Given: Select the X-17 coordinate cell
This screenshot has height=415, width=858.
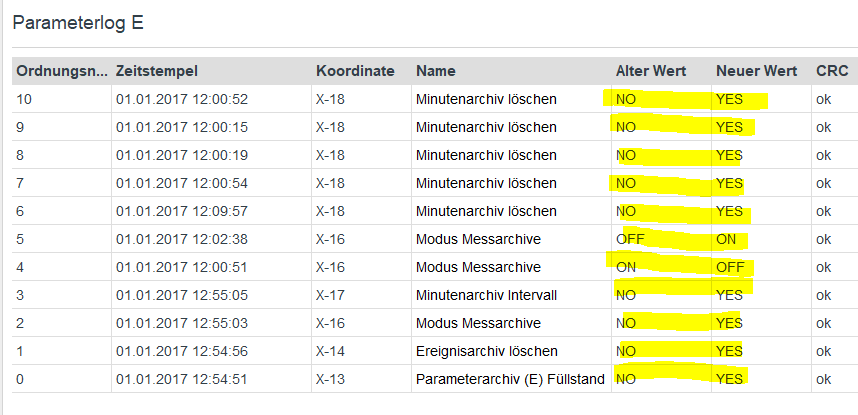Looking at the screenshot, I should click(330, 295).
